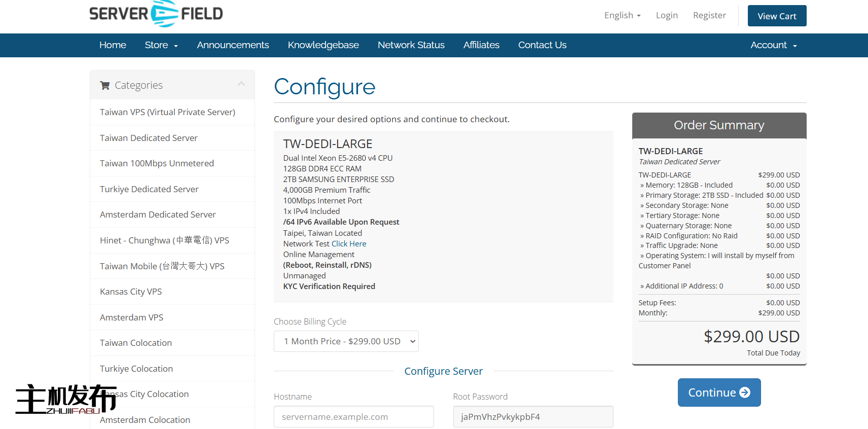Open the Knowledgebase menu item

pos(323,45)
